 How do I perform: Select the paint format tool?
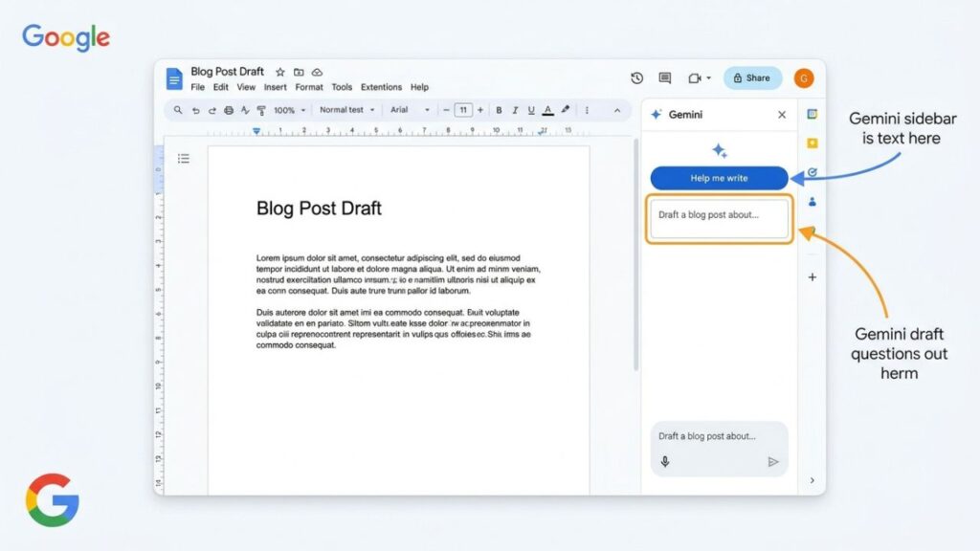(x=261, y=111)
